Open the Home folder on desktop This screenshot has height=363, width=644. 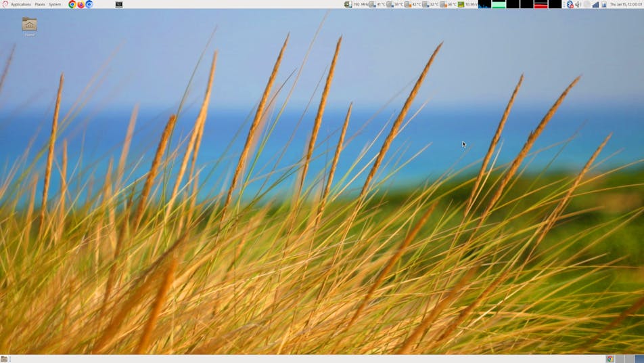(29, 26)
